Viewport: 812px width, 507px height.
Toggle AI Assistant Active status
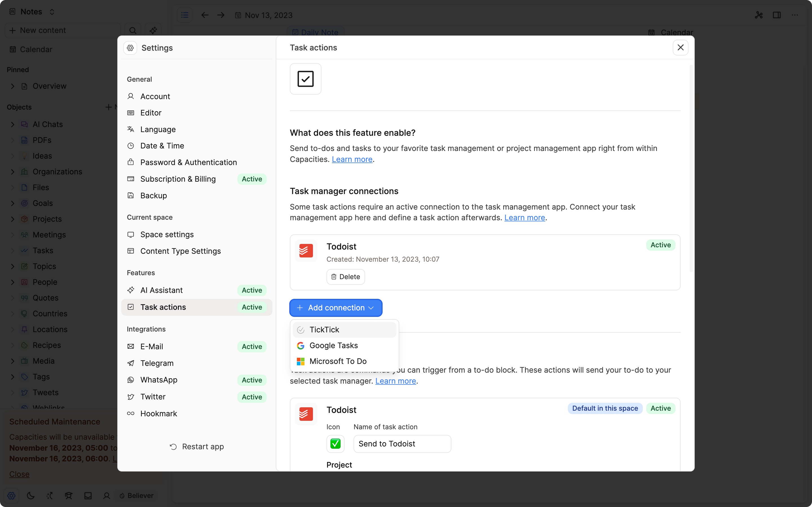tap(252, 290)
